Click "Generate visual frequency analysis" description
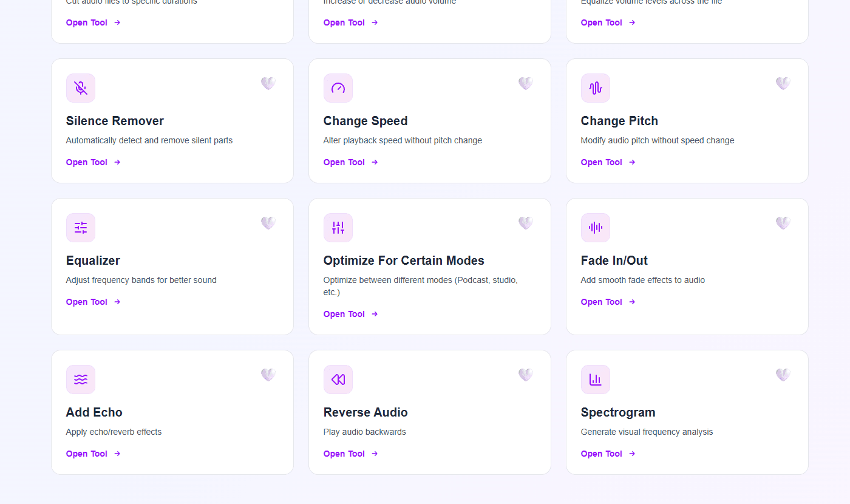Image resolution: width=850 pixels, height=504 pixels. click(647, 432)
